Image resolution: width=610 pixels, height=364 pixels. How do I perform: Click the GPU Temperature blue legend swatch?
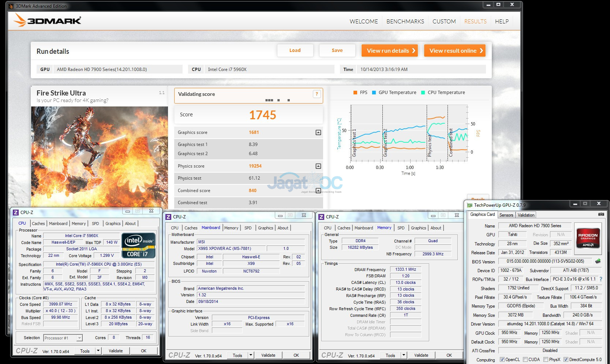click(374, 93)
